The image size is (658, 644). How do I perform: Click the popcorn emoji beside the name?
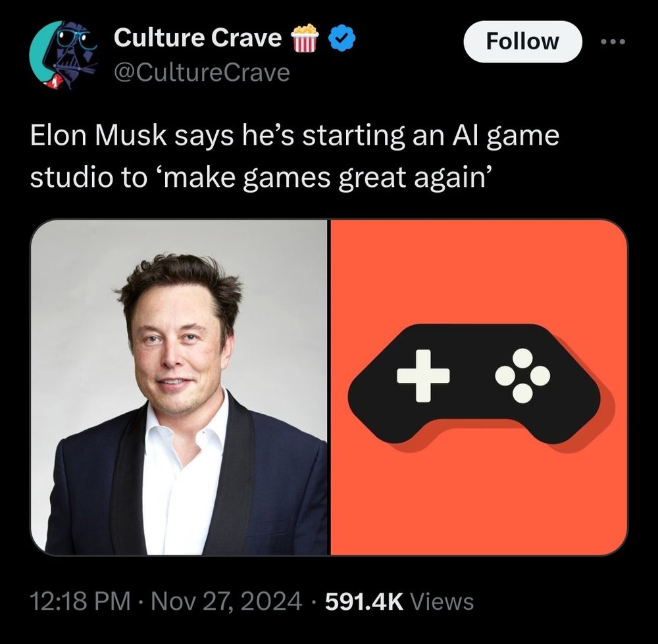(305, 37)
